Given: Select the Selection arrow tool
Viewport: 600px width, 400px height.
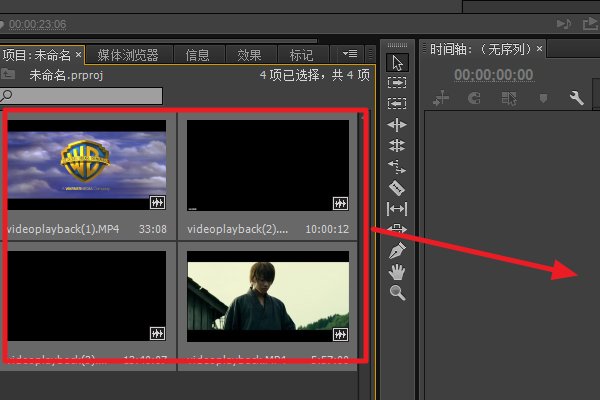Looking at the screenshot, I should pos(397,63).
